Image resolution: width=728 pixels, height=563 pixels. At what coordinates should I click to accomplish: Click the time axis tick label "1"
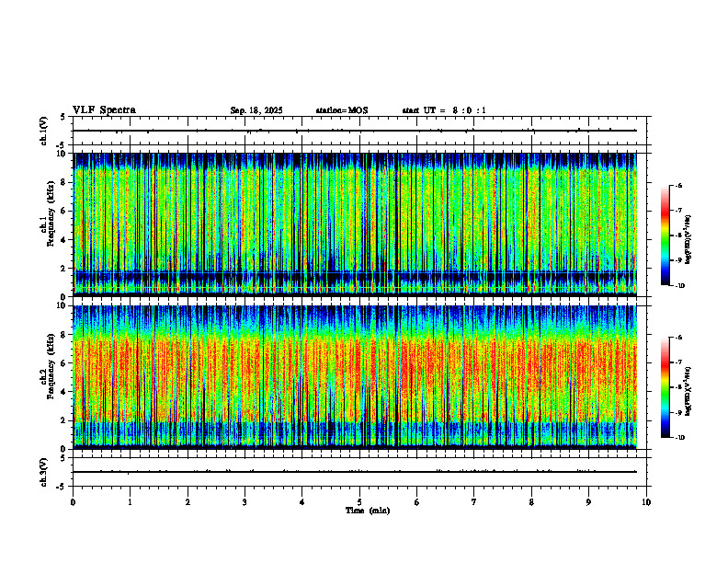pos(130,502)
